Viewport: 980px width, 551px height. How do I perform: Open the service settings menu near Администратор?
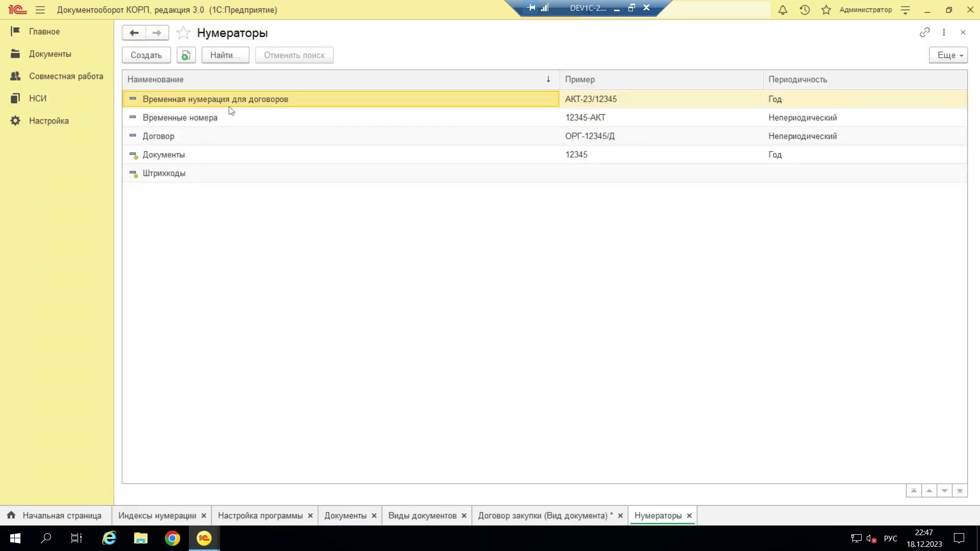(x=905, y=10)
